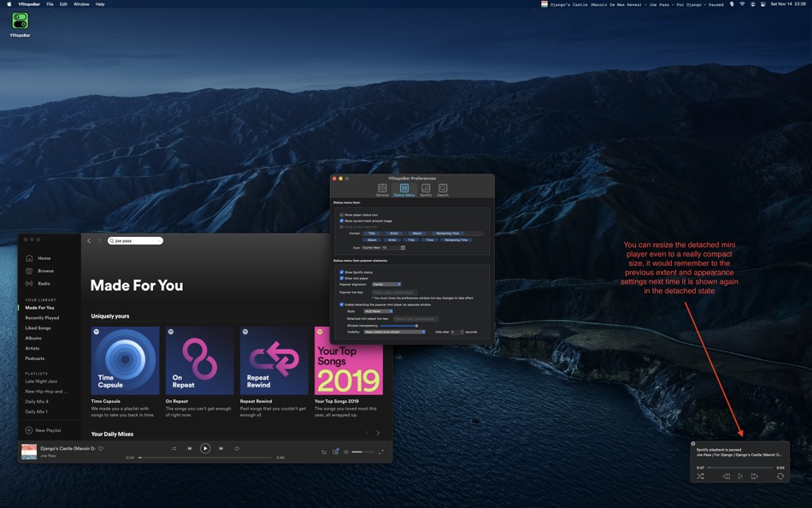Click the Spotify song progress bar

point(205,458)
